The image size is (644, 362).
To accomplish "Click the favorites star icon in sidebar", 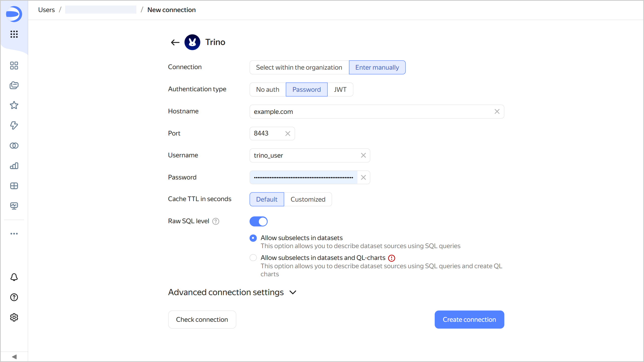I will 14,105.
